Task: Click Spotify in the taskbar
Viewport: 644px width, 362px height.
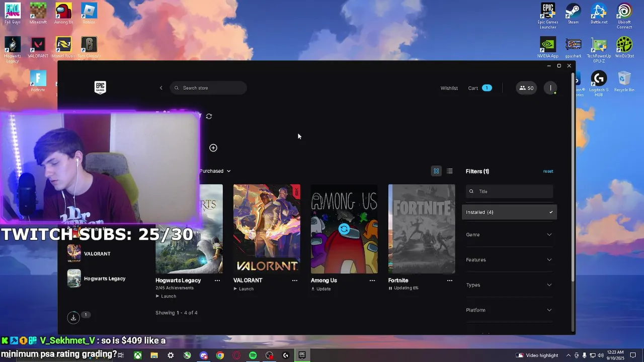Action: (253, 355)
